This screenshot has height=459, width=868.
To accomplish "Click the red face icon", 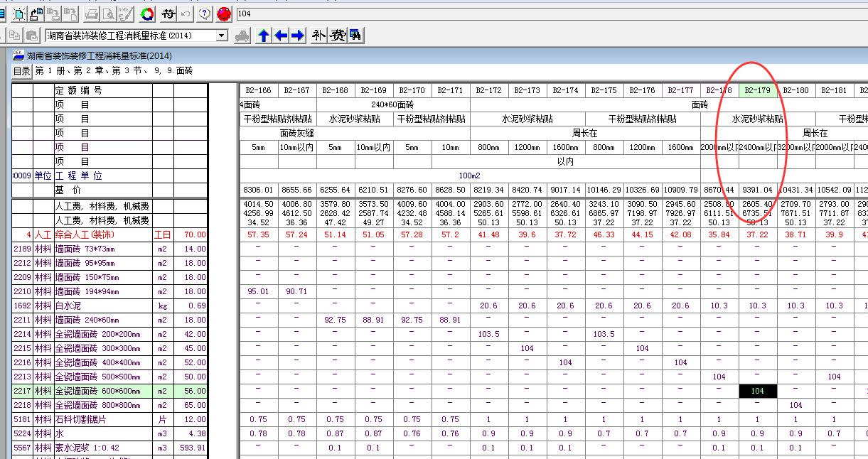I will 224,13.
